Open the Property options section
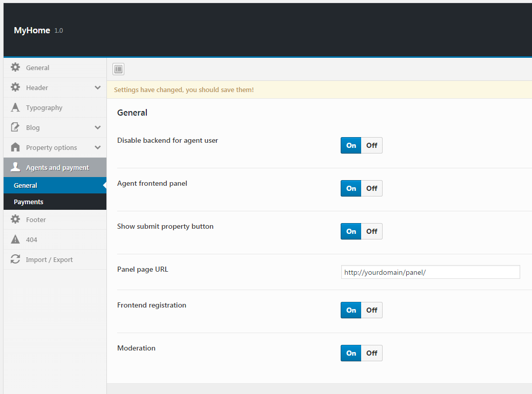This screenshot has width=532, height=394. click(55, 148)
